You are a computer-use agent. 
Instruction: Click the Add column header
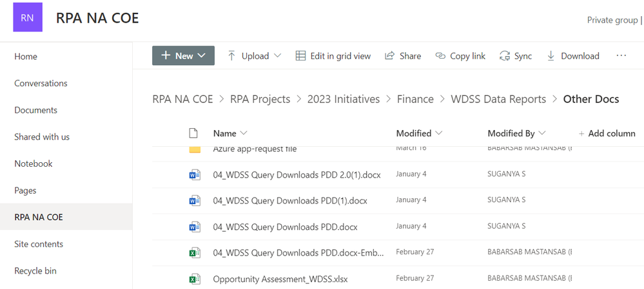(607, 134)
